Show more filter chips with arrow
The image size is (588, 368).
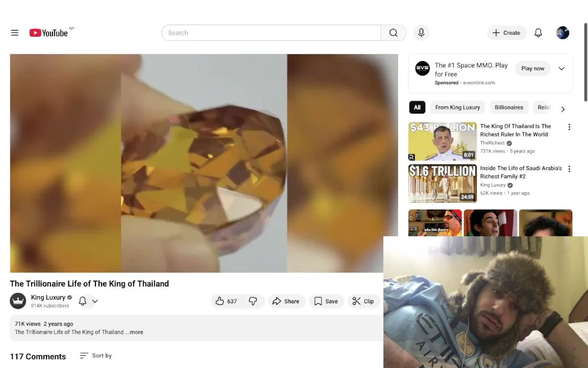point(562,109)
